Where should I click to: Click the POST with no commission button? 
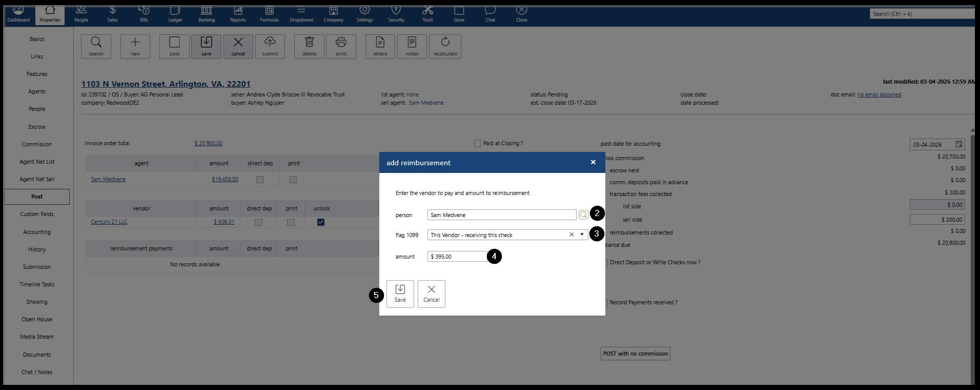point(635,354)
